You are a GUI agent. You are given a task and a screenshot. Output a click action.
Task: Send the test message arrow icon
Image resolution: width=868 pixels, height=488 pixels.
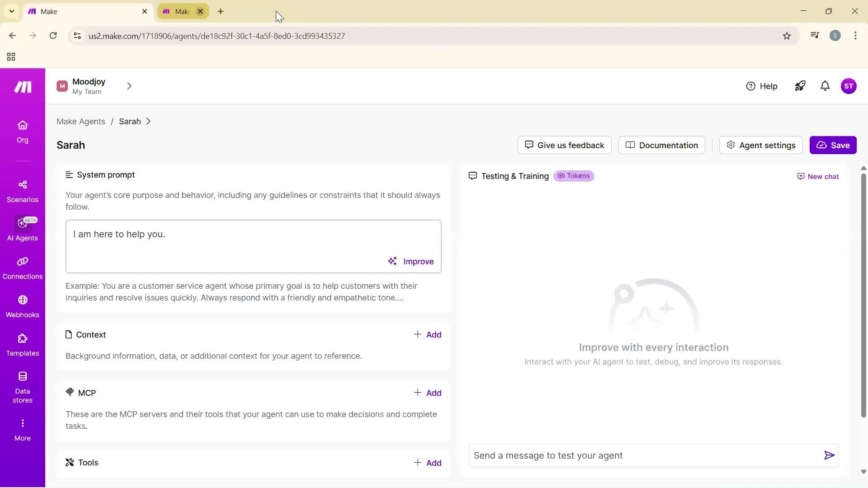coord(829,455)
